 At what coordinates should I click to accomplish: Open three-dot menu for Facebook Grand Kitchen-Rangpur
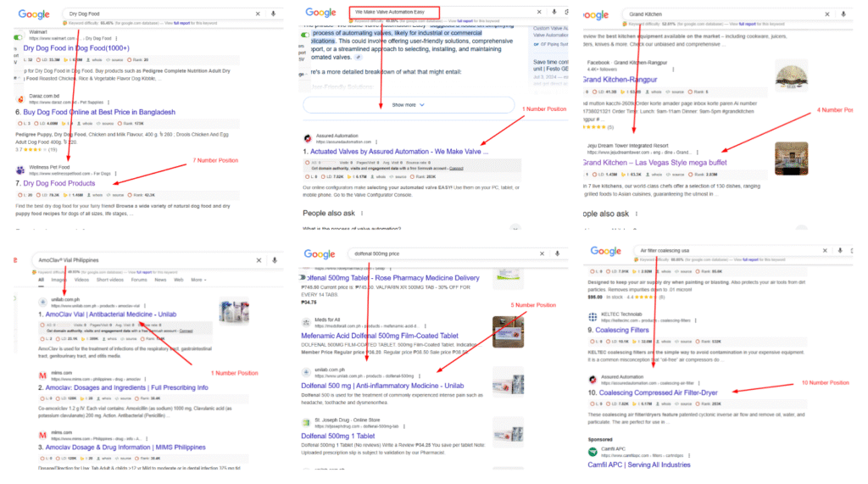673,70
